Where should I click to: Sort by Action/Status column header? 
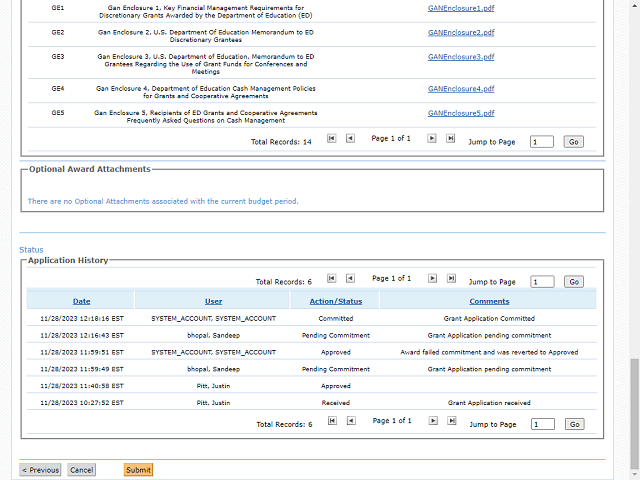335,301
